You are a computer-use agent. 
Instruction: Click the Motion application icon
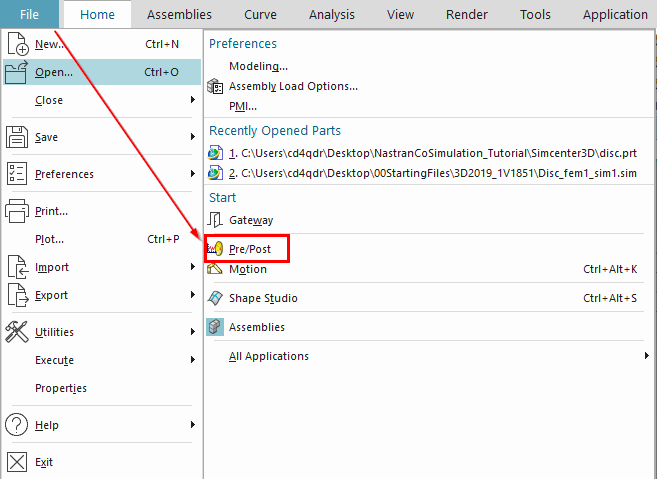point(215,269)
